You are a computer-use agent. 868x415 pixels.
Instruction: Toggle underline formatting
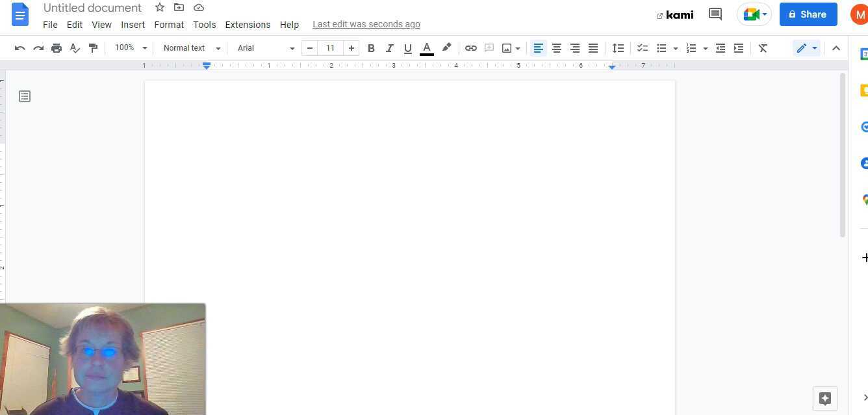coord(407,48)
